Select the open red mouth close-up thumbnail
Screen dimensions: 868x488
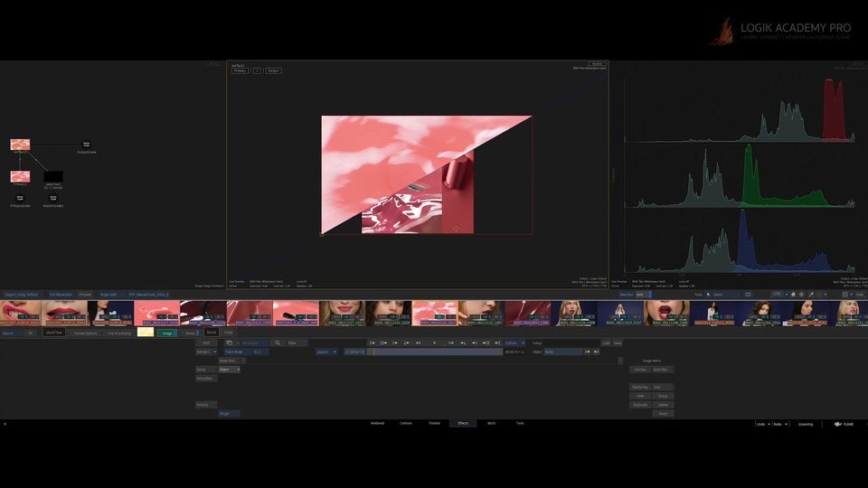[x=666, y=314]
